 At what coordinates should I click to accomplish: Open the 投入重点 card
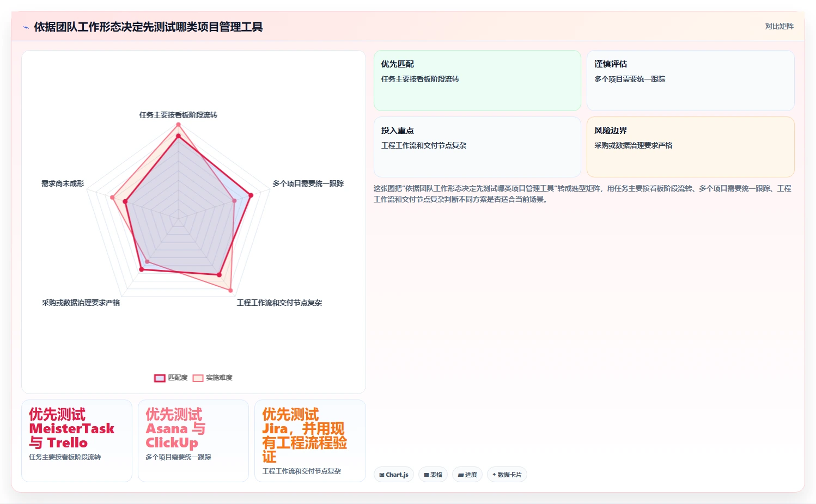(x=477, y=147)
